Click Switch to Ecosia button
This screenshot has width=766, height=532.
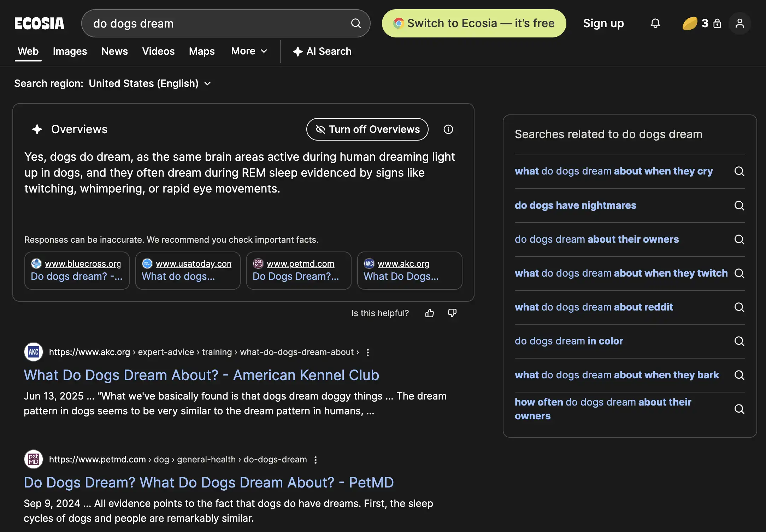(474, 23)
